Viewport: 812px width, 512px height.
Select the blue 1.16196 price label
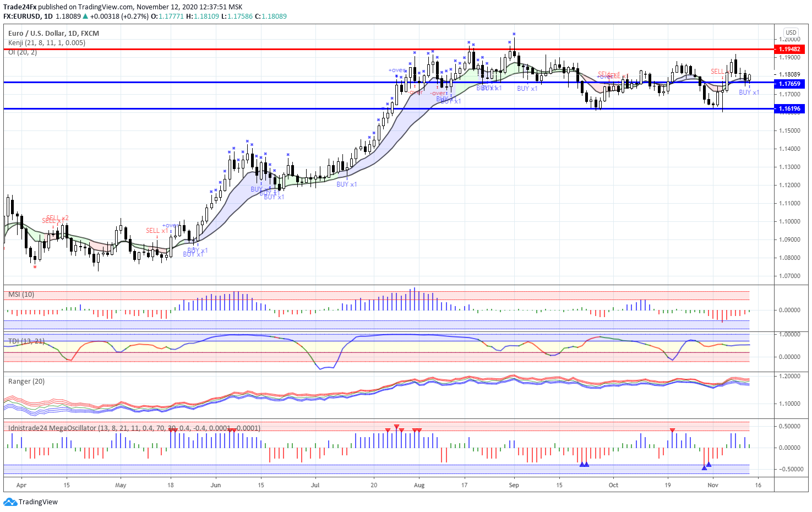(x=789, y=109)
